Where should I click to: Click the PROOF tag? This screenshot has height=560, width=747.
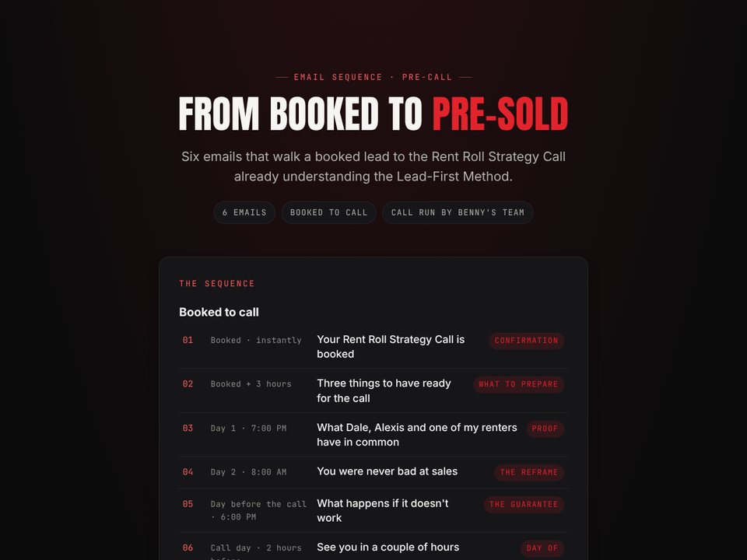point(545,429)
